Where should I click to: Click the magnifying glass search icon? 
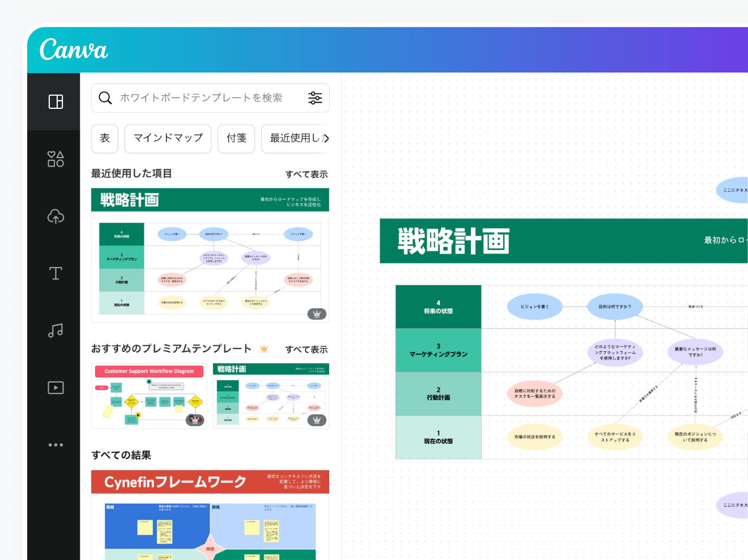pyautogui.click(x=105, y=97)
